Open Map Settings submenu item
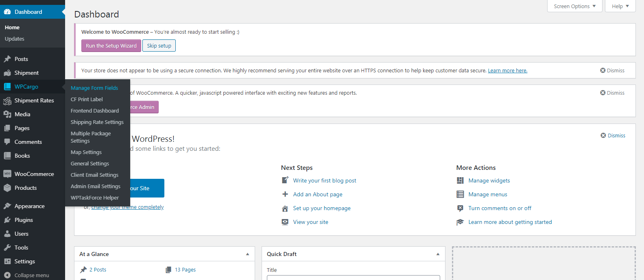Screen dimensions: 644x280 point(86,152)
